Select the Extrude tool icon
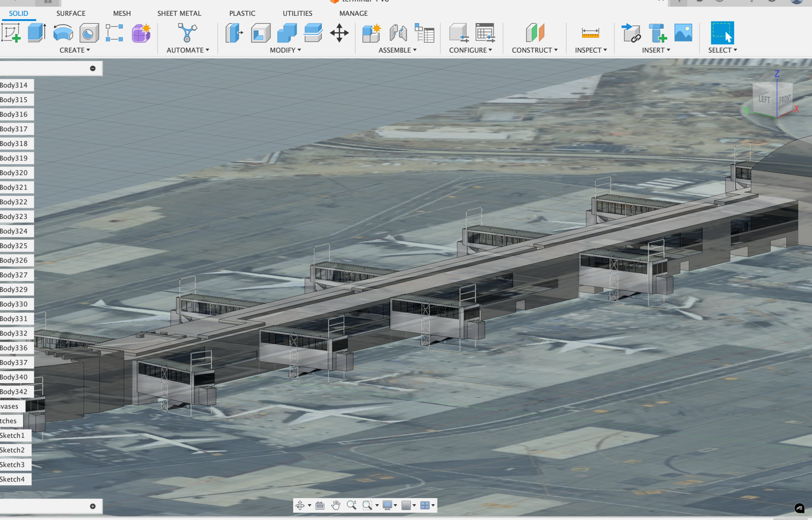Viewport: 812px width, 520px height. 37,33
